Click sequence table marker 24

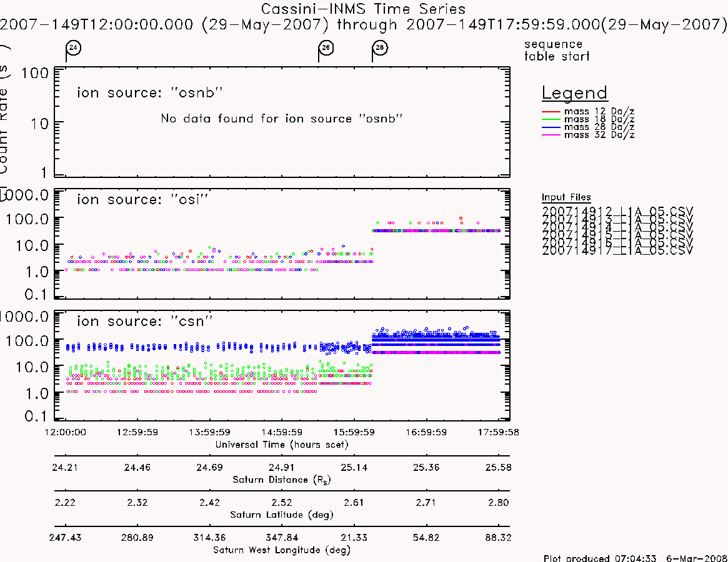73,48
